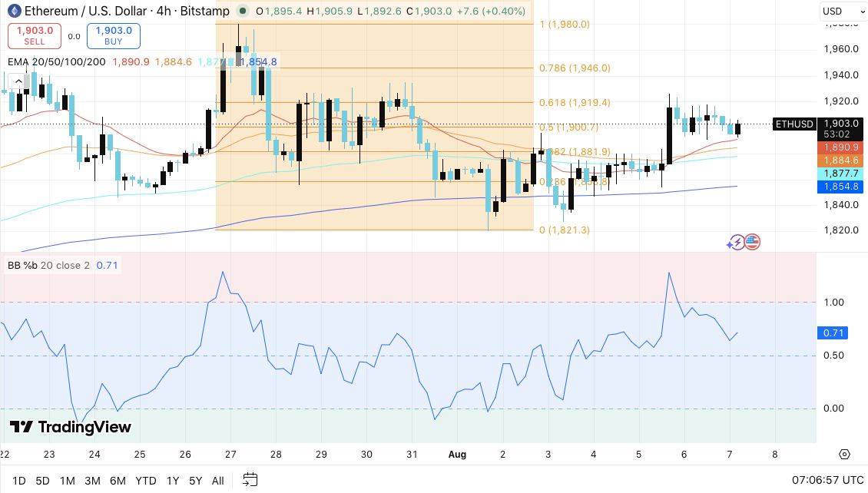
Task: Click the EMA 20/50/100/200 indicator label
Action: click(57, 62)
